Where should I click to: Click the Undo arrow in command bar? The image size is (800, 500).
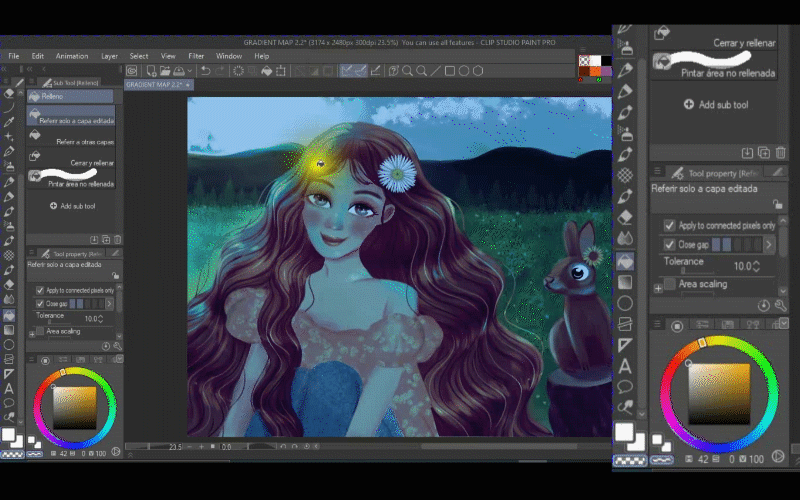(205, 71)
